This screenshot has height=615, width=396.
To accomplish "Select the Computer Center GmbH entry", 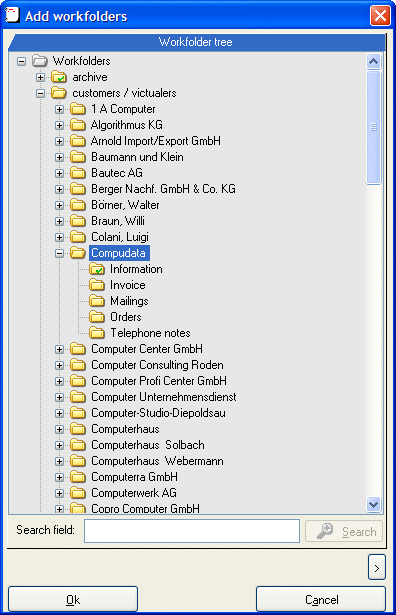I will point(147,349).
